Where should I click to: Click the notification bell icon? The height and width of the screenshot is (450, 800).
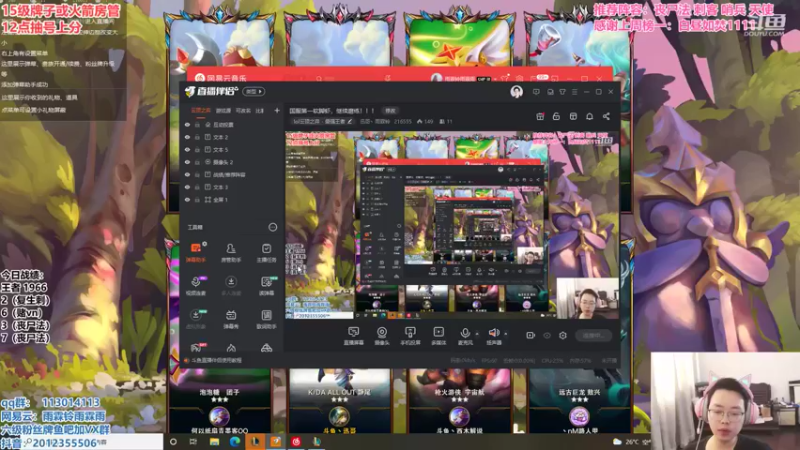589,116
